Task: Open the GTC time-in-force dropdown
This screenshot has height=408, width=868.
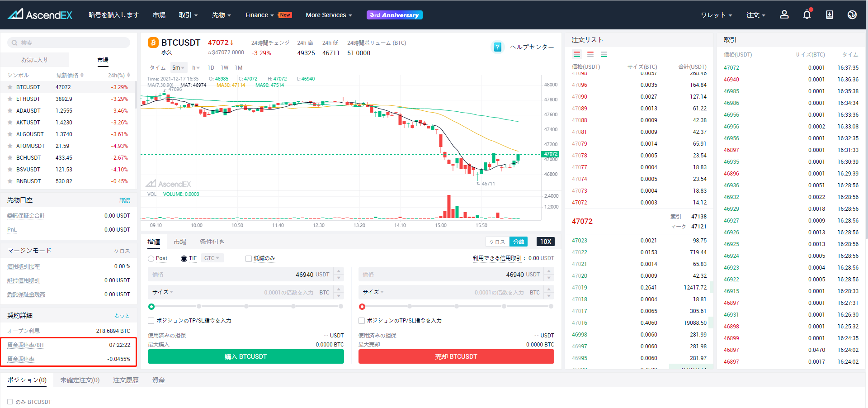Action: tap(212, 258)
